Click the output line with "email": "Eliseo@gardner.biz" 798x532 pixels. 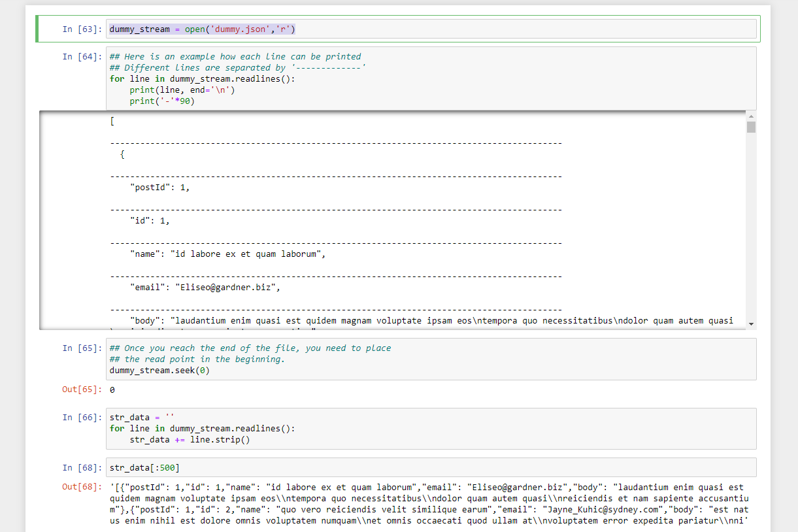pos(205,287)
